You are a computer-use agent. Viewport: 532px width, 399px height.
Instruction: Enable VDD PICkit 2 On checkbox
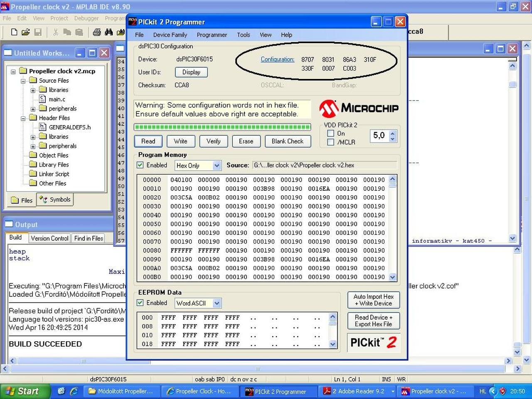[x=331, y=133]
